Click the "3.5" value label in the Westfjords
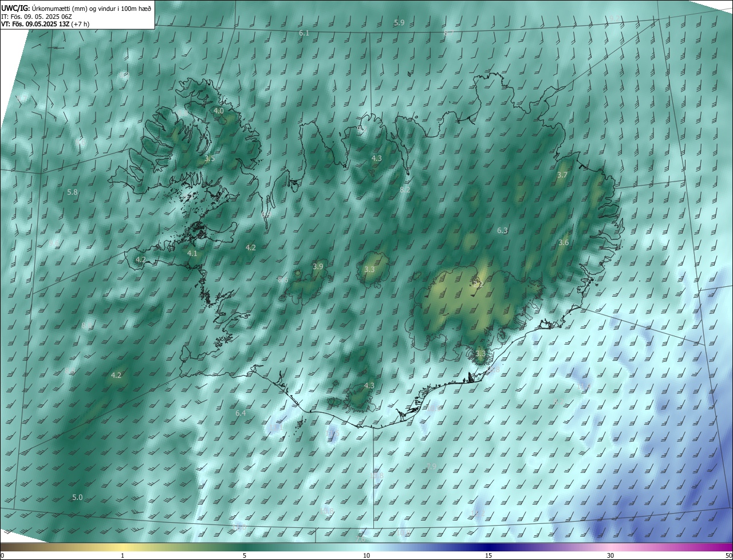Image resolution: width=733 pixels, height=560 pixels. pos(210,159)
